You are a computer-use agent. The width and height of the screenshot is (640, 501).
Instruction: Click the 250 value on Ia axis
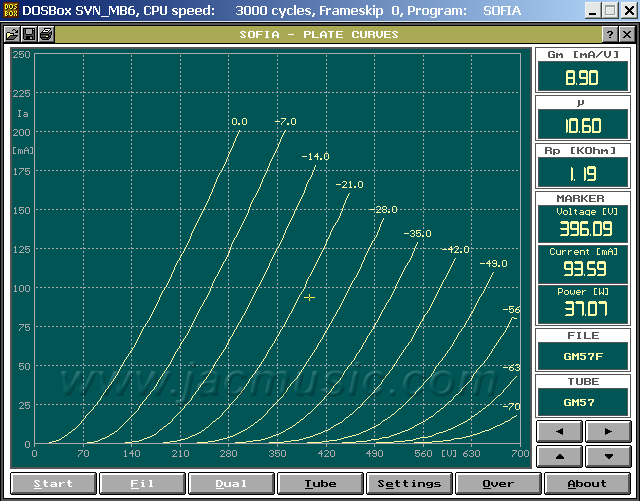(21, 54)
